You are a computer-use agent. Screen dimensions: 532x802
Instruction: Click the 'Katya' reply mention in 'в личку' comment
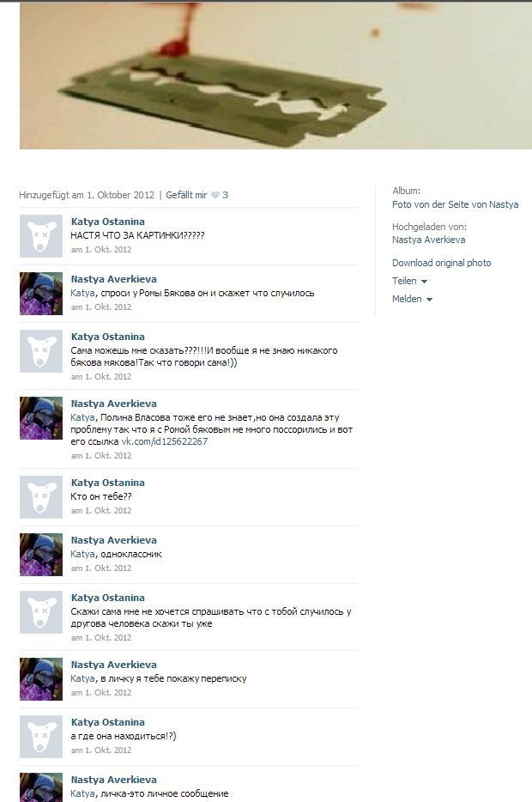click(x=82, y=678)
